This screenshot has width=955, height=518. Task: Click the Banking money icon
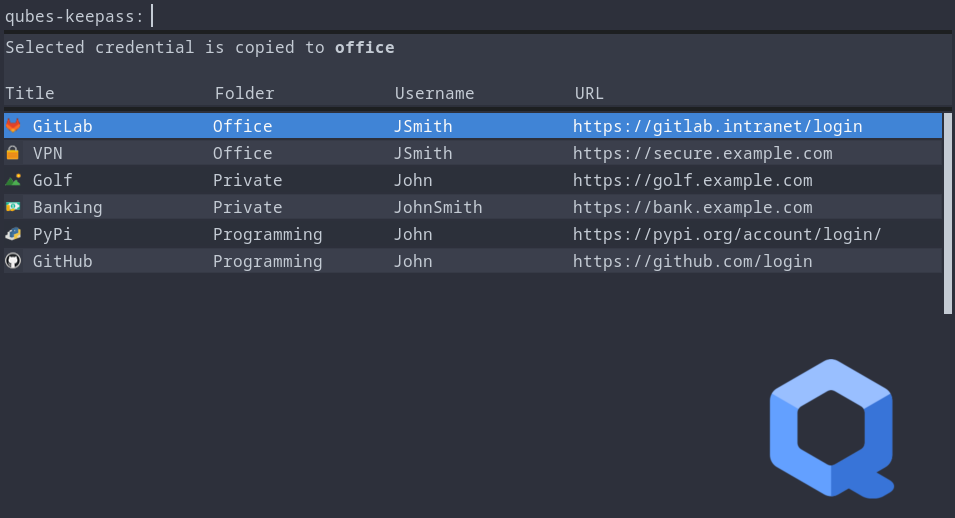[x=13, y=207]
